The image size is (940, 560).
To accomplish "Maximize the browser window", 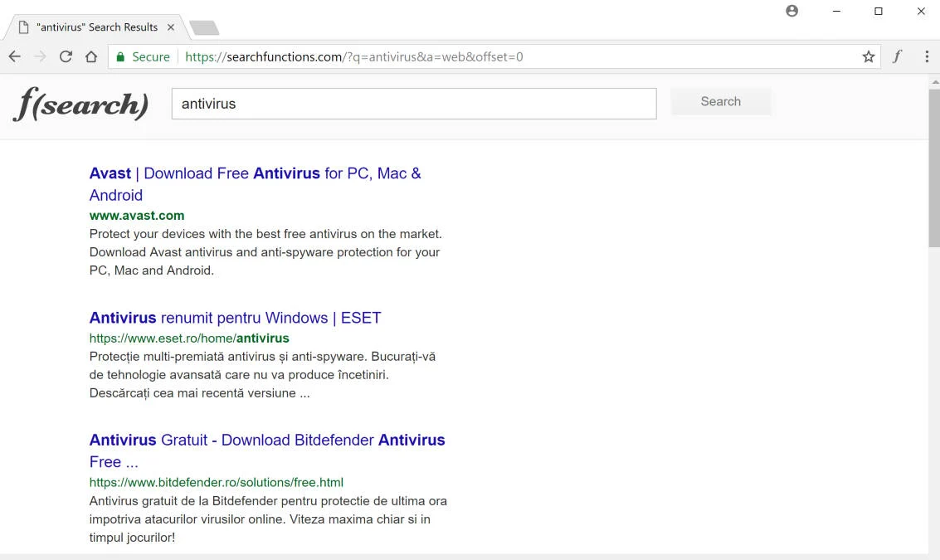I will pyautogui.click(x=879, y=11).
